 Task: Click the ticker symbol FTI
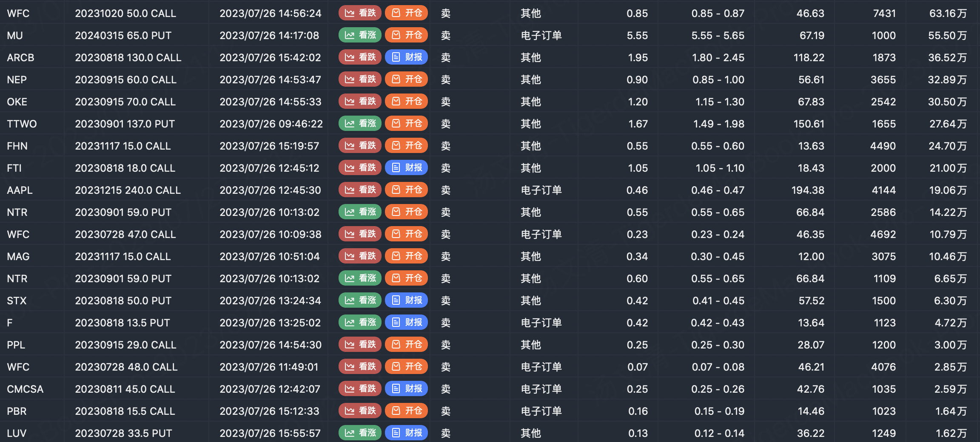click(14, 168)
